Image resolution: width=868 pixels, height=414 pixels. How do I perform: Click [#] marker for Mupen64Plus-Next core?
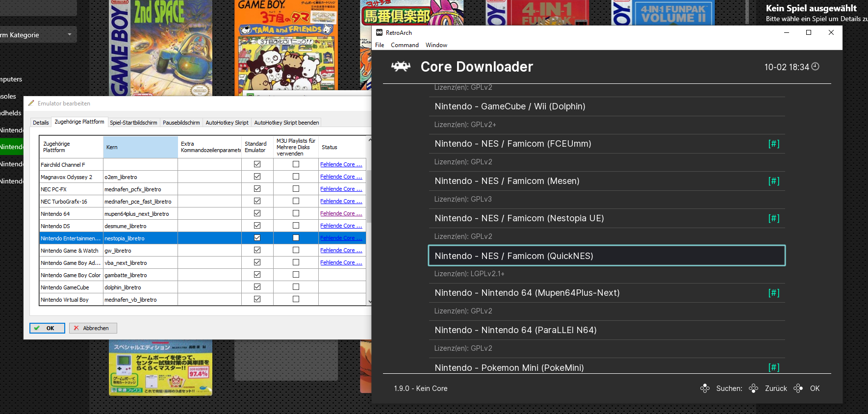pos(774,293)
